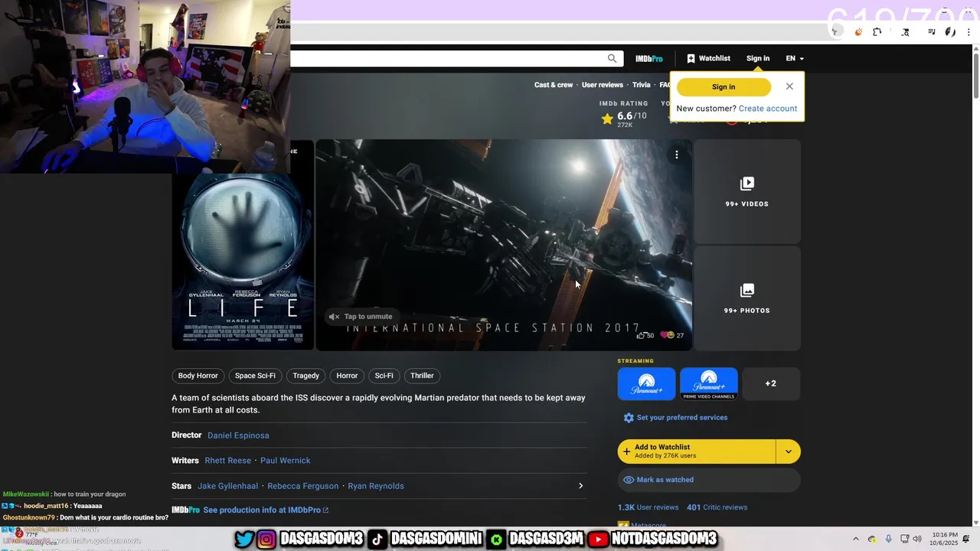The width and height of the screenshot is (980, 551).
Task: Add Life to Watchlist
Action: [x=697, y=452]
